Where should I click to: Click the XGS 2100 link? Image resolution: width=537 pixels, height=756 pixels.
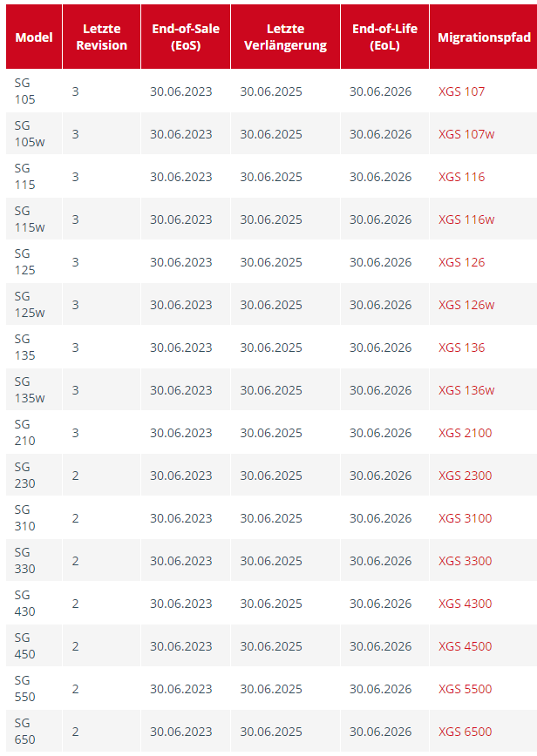466,433
